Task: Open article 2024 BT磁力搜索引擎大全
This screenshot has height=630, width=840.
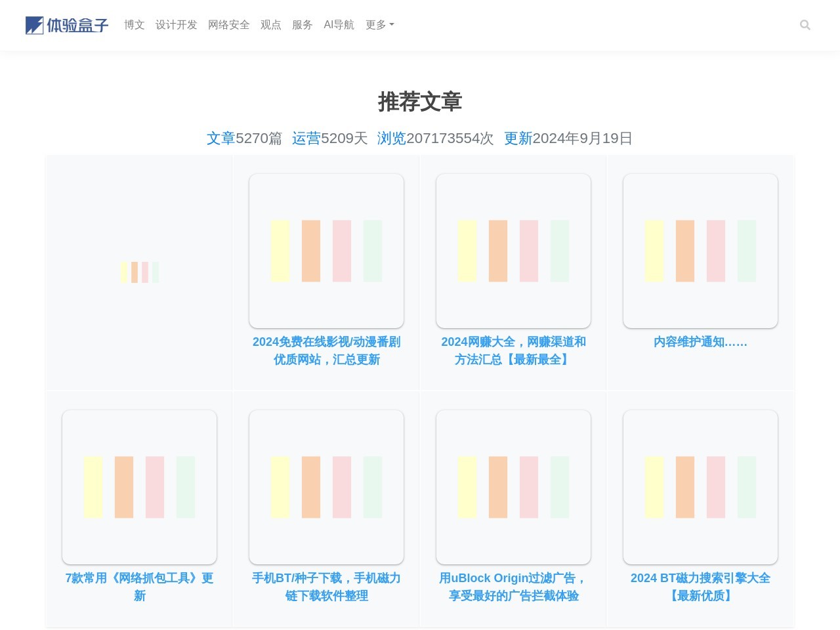Action: 700,587
